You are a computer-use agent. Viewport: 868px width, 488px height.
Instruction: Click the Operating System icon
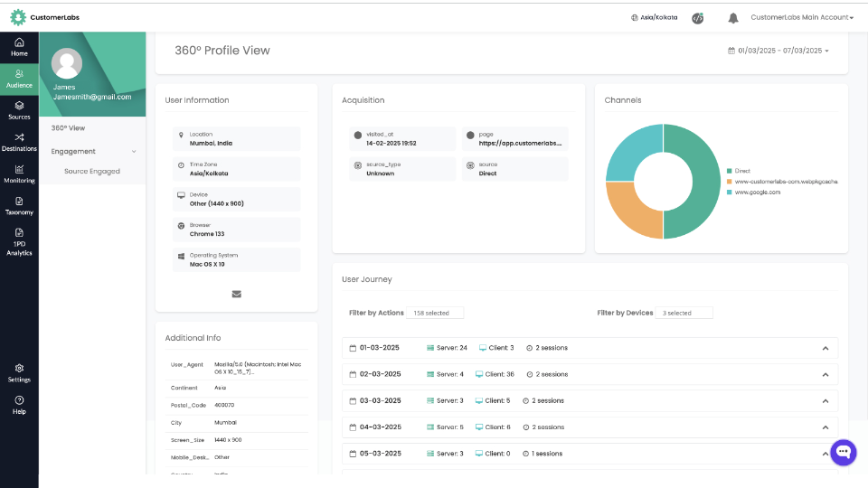[181, 256]
